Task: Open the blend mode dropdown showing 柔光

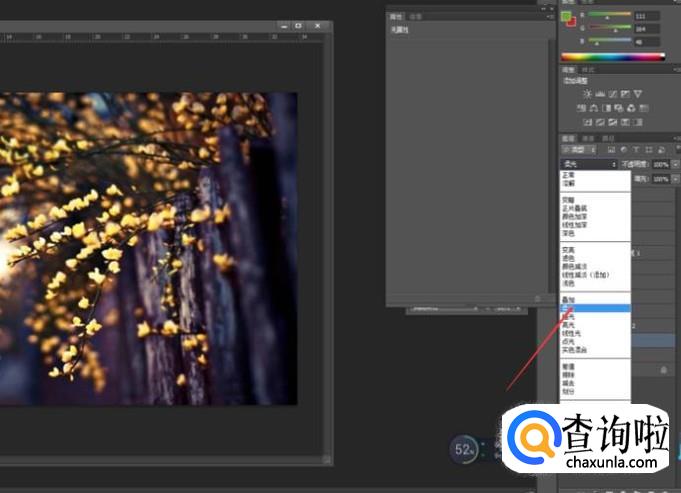Action: point(589,163)
